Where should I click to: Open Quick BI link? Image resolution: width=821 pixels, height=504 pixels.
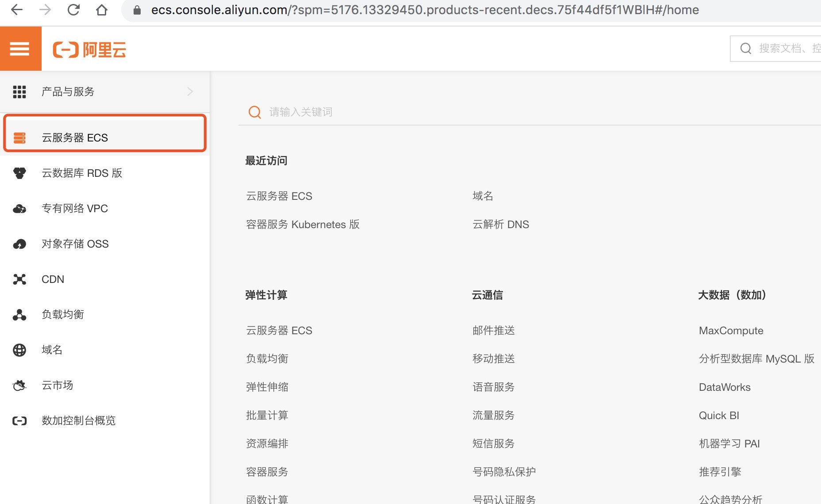(x=719, y=416)
